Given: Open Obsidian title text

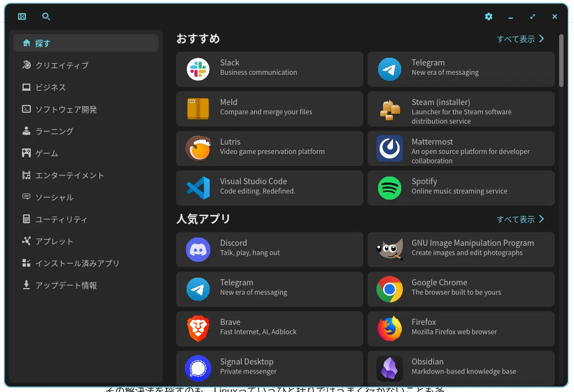Looking at the screenshot, I should (x=427, y=362).
